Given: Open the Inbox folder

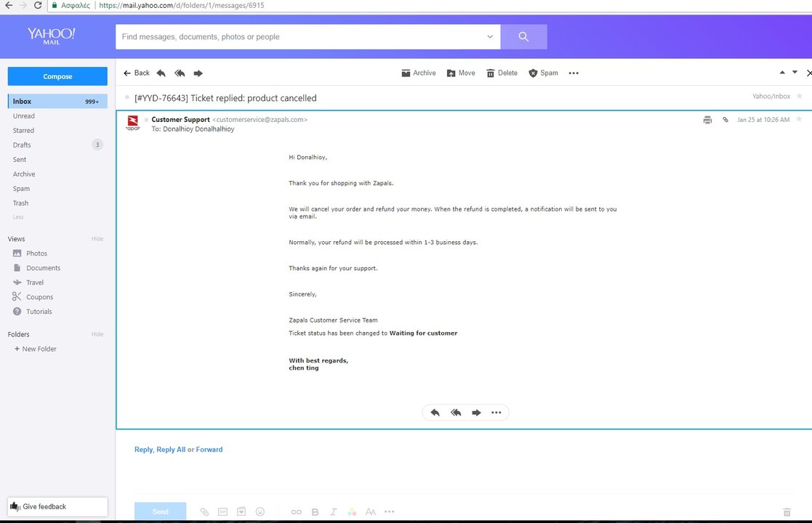Looking at the screenshot, I should tap(57, 102).
